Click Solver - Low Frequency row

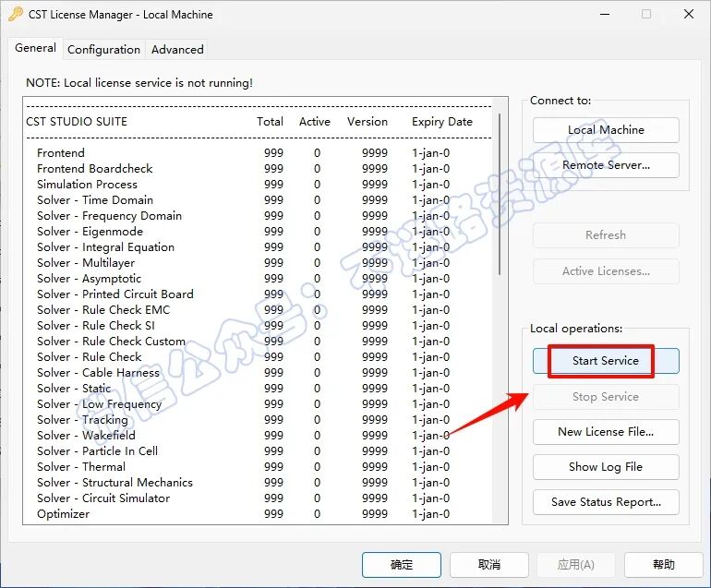(x=259, y=404)
